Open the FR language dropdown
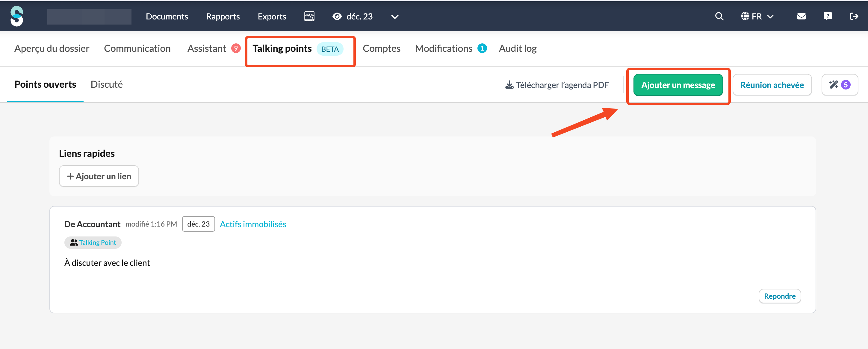This screenshot has height=349, width=868. coord(757,16)
